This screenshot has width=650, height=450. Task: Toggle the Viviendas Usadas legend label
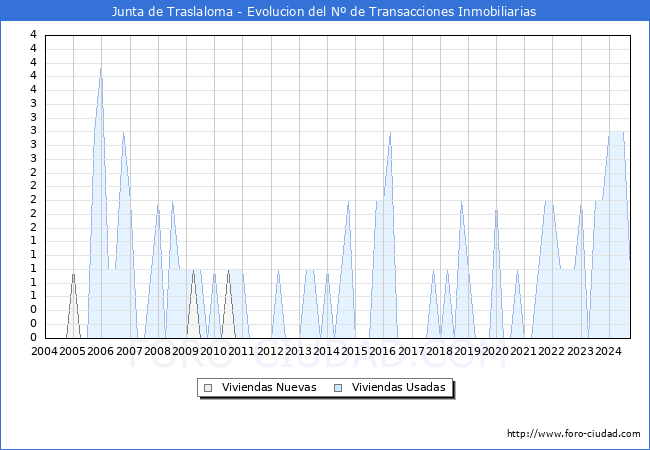(398, 388)
